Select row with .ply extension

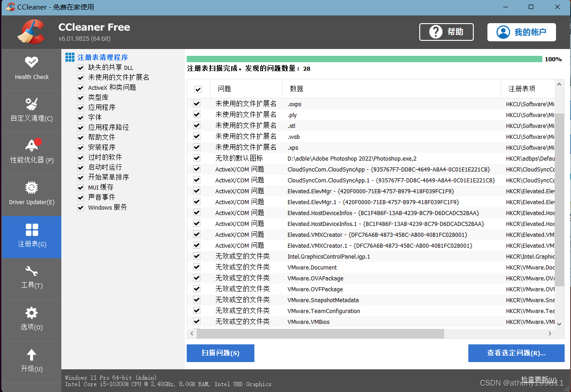[x=371, y=115]
